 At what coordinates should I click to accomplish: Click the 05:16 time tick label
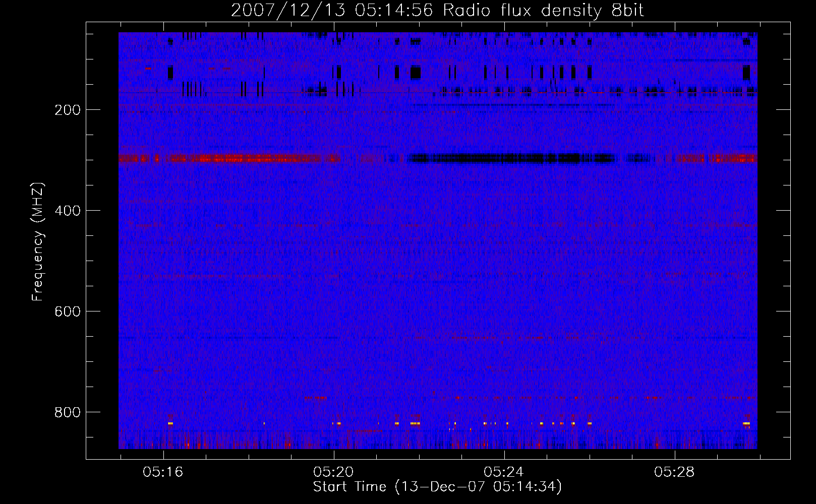[x=163, y=472]
